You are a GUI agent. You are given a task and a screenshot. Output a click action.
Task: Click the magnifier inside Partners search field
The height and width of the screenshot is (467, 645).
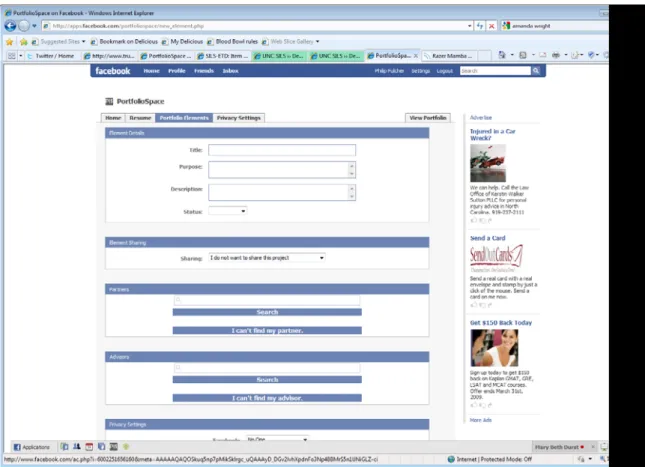(x=178, y=300)
